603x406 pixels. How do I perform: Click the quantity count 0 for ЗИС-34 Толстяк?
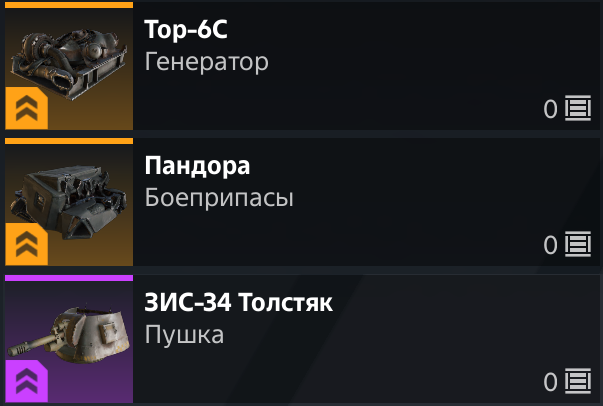550,382
